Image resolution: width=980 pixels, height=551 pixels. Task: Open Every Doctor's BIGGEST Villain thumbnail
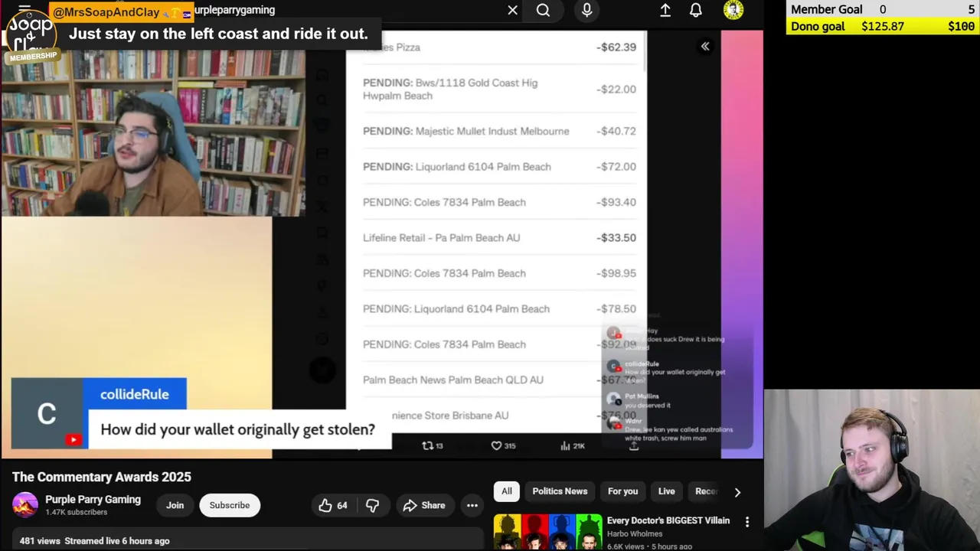[547, 532]
